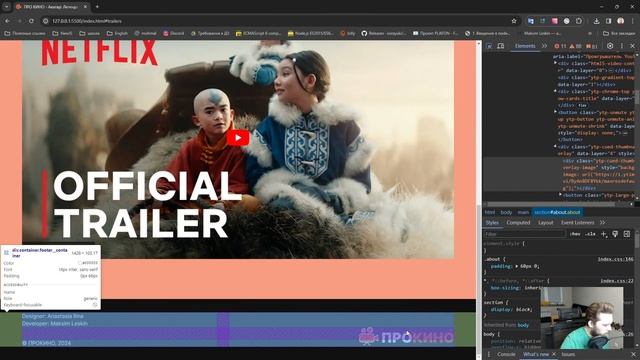
Task: Open the GitHub Releases bookmark
Action: (x=384, y=33)
